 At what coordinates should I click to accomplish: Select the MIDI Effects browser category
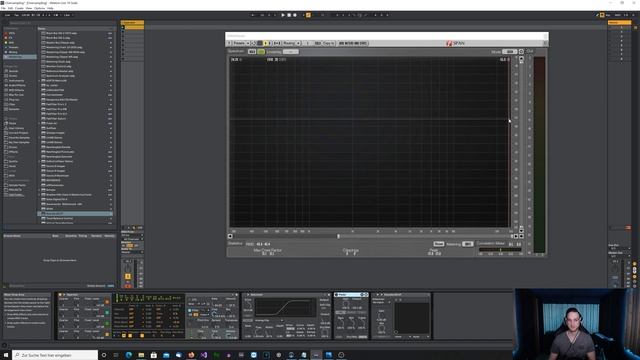pos(16,90)
